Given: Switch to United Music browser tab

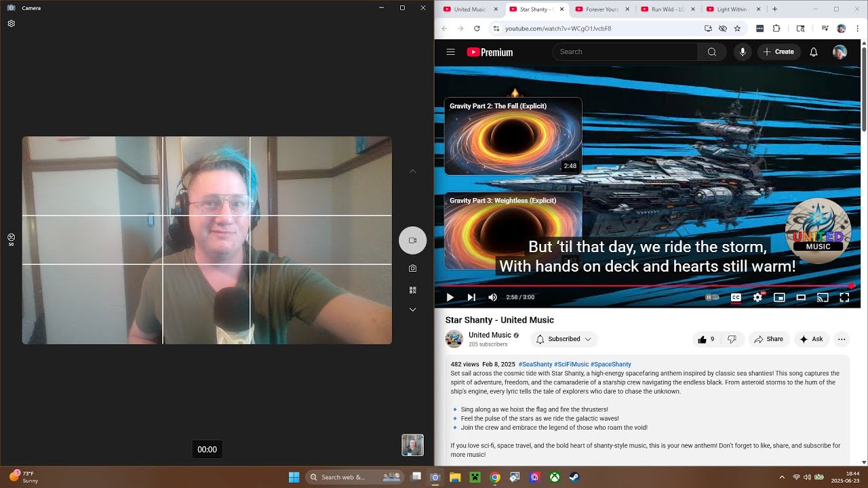Looking at the screenshot, I should tap(469, 9).
